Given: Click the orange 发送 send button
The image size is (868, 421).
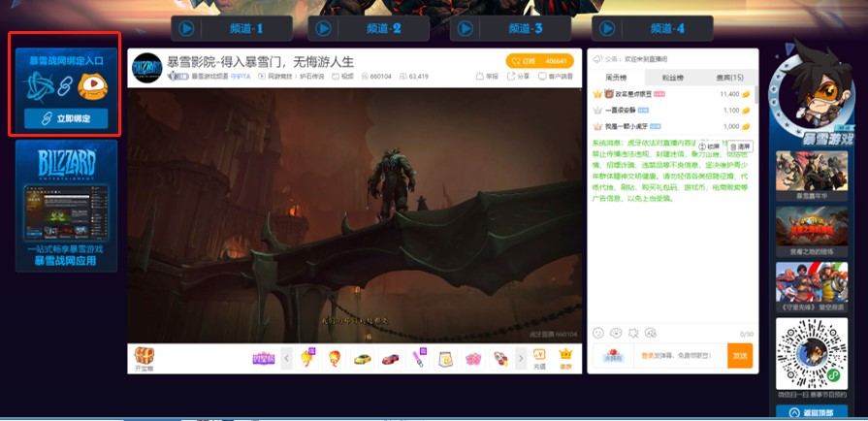Looking at the screenshot, I should click(740, 356).
